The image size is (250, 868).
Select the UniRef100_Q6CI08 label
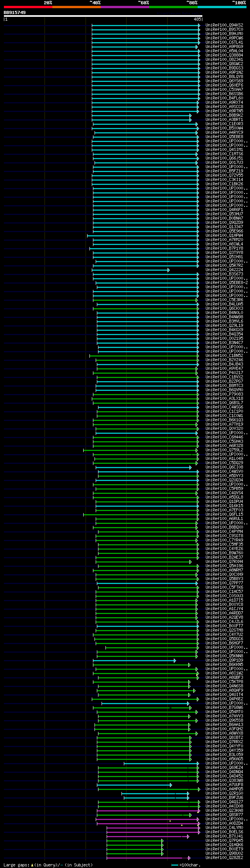[x=224, y=467]
